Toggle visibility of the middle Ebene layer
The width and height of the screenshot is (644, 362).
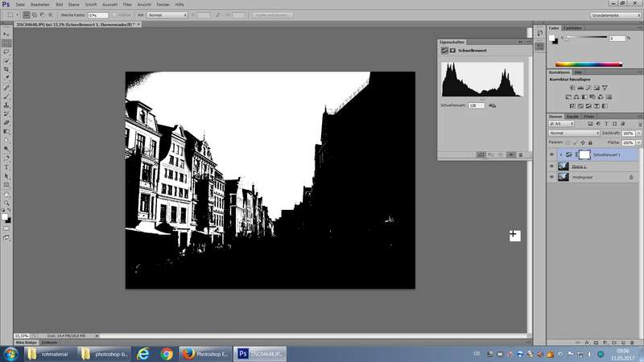[551, 166]
